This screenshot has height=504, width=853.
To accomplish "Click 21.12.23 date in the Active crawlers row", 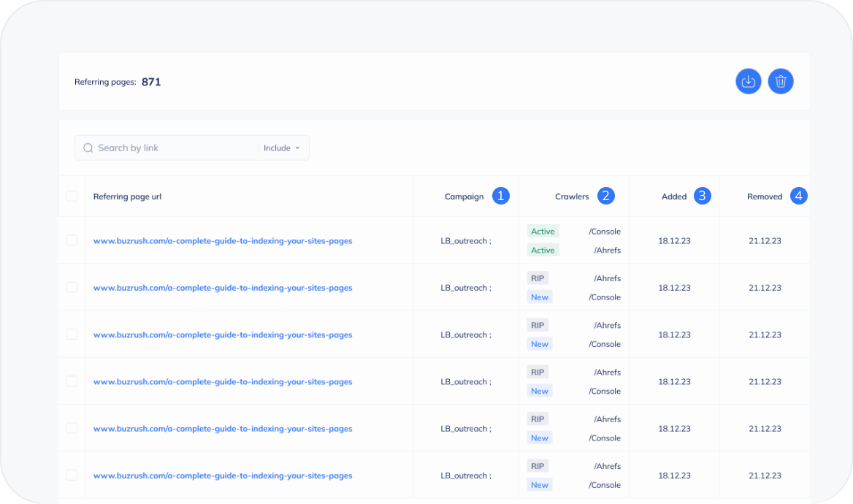I will tap(765, 240).
